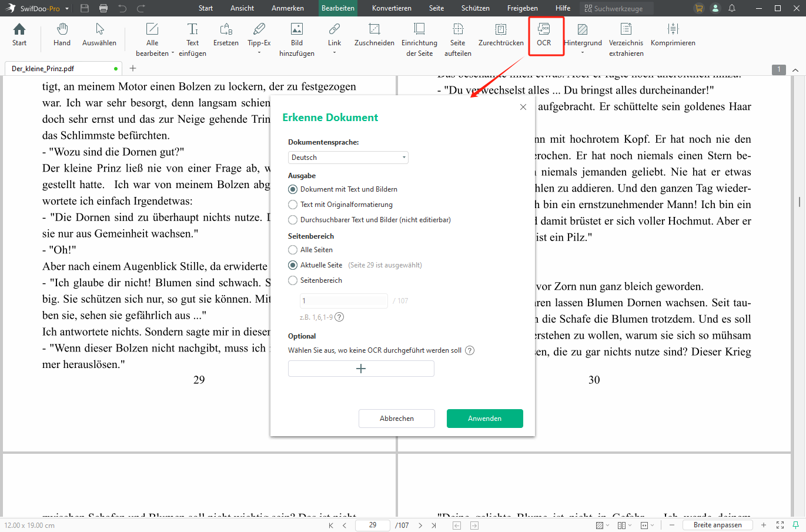Choose the Text einfügen tool
Image resolution: width=806 pixels, height=532 pixels.
click(x=192, y=39)
